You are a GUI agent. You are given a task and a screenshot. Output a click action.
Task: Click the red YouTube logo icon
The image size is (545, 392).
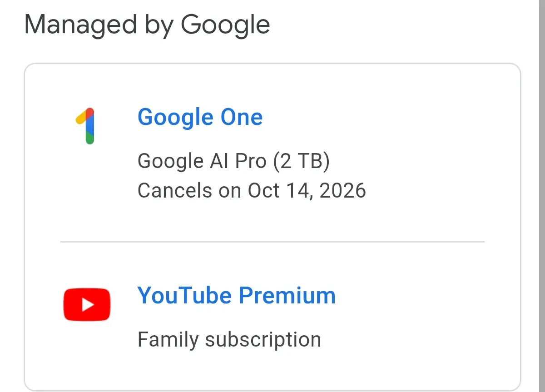[87, 304]
